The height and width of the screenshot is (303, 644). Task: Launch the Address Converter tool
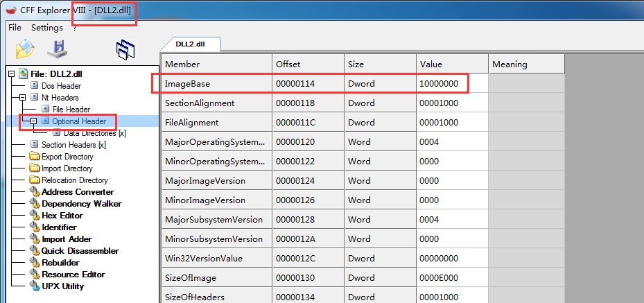coord(78,192)
